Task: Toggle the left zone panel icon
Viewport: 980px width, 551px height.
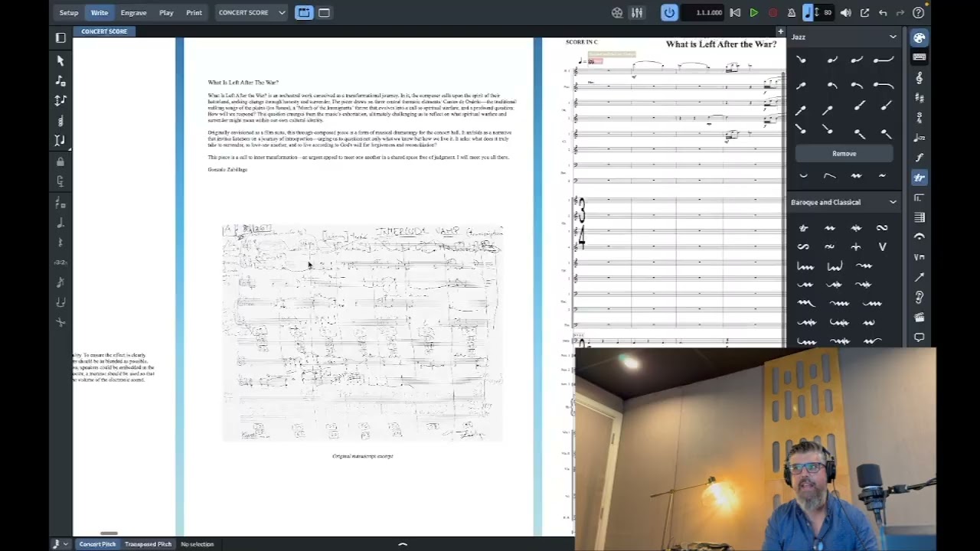Action: coord(60,37)
